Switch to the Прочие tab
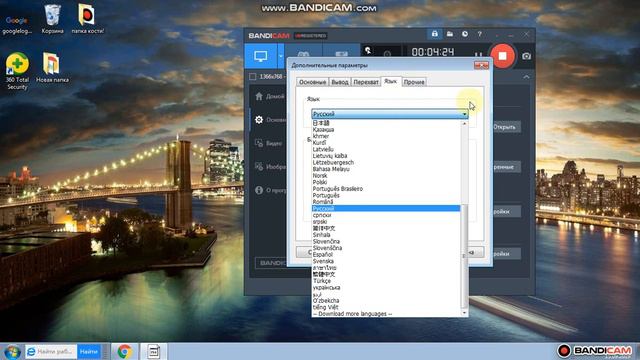 click(414, 82)
